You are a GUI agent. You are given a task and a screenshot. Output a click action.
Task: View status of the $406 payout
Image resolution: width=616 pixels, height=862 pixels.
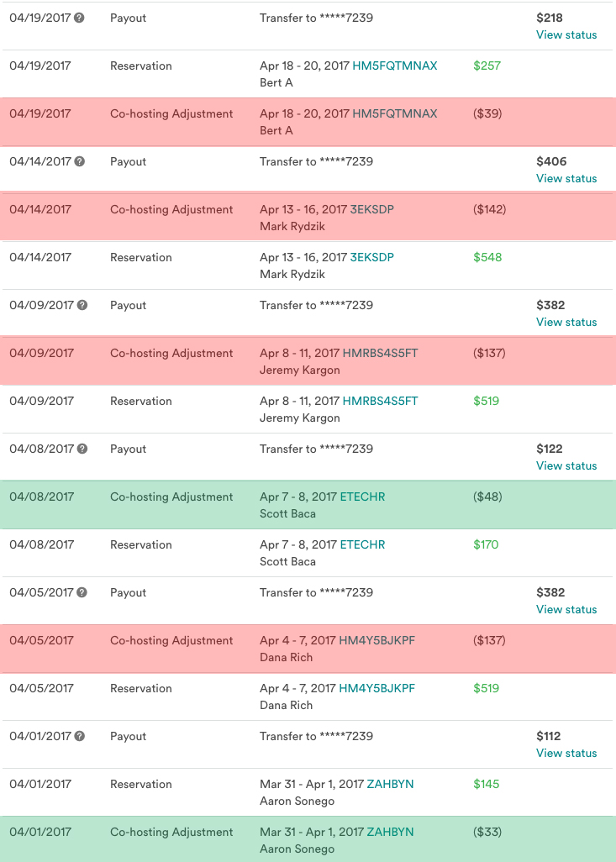click(566, 178)
